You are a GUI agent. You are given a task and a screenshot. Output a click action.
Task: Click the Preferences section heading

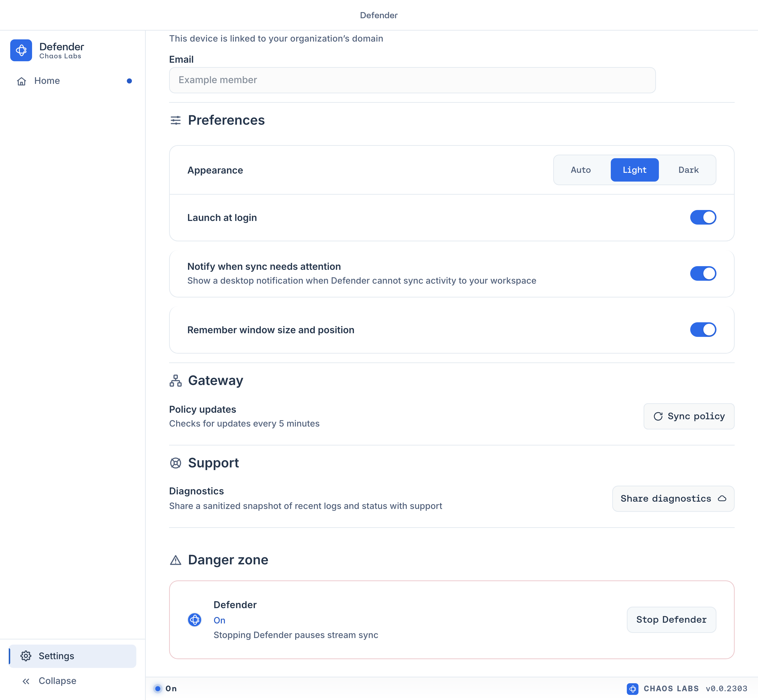point(226,120)
